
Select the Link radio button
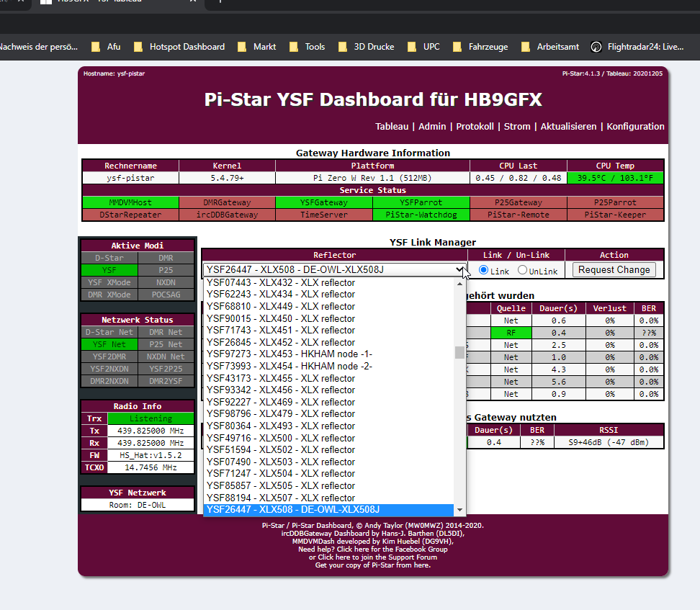click(483, 270)
